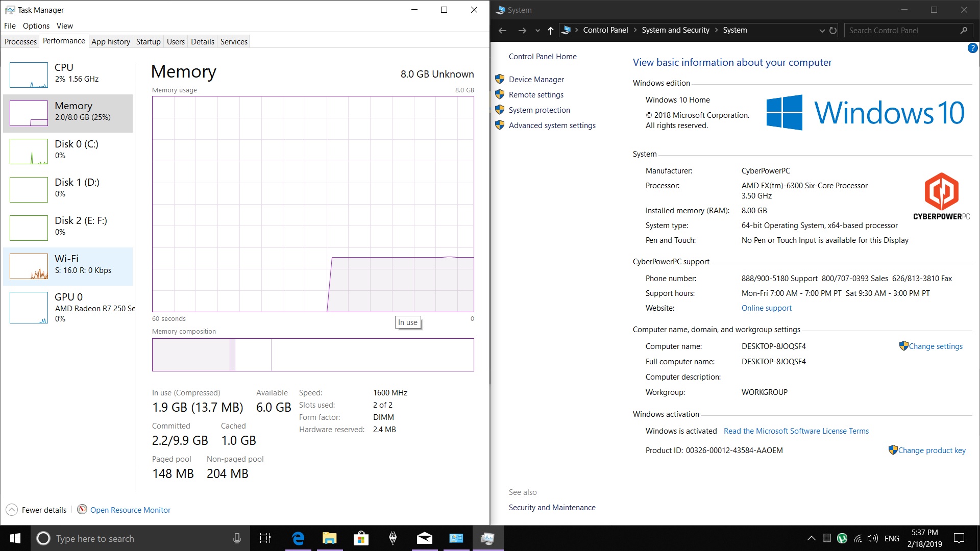This screenshot has height=551, width=980.
Task: Open recent locations dropdown arrow
Action: (537, 31)
